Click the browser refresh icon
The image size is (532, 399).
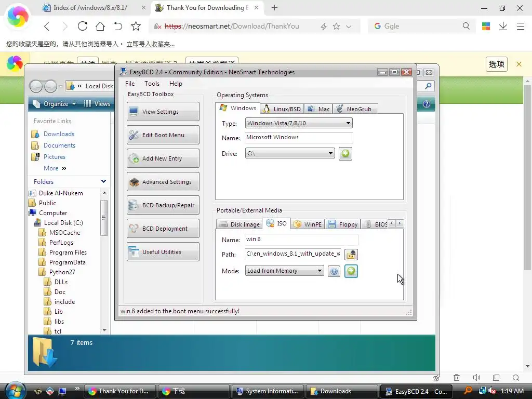(x=83, y=26)
